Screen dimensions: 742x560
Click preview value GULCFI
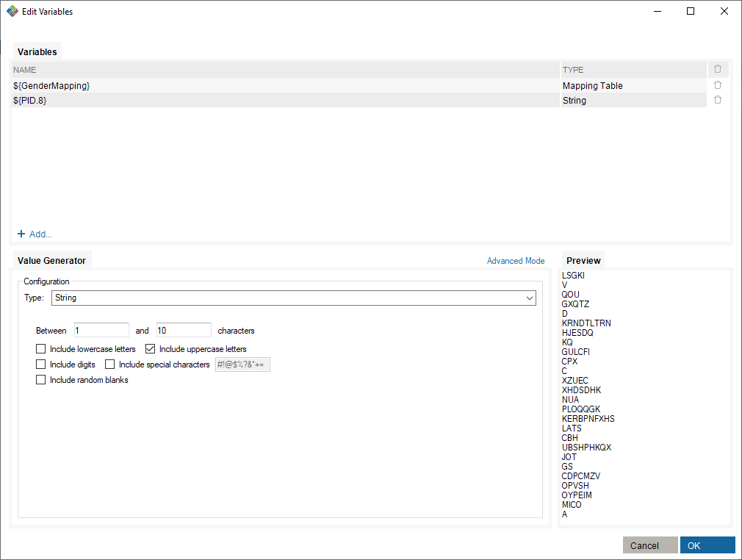pos(575,352)
